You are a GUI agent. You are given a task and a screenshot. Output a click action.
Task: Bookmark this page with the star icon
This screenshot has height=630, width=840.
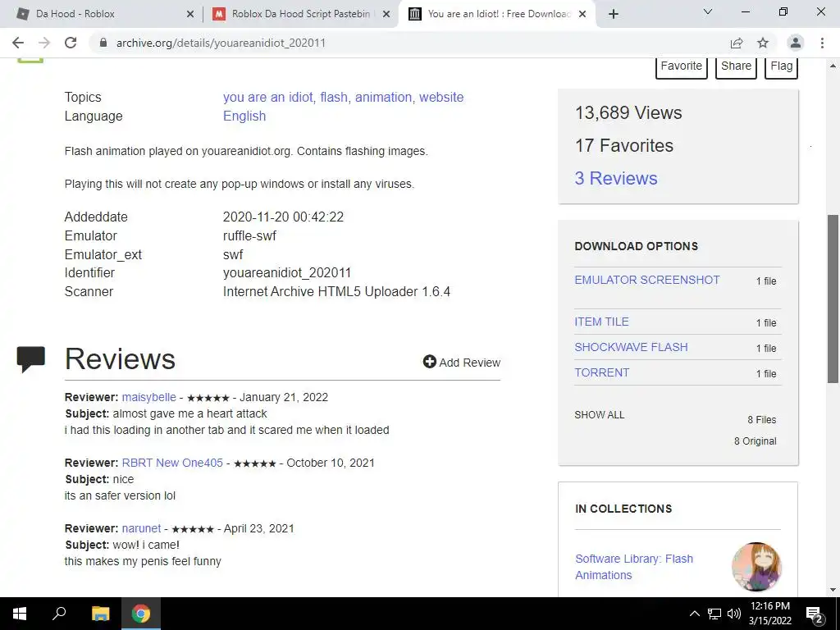coord(763,43)
